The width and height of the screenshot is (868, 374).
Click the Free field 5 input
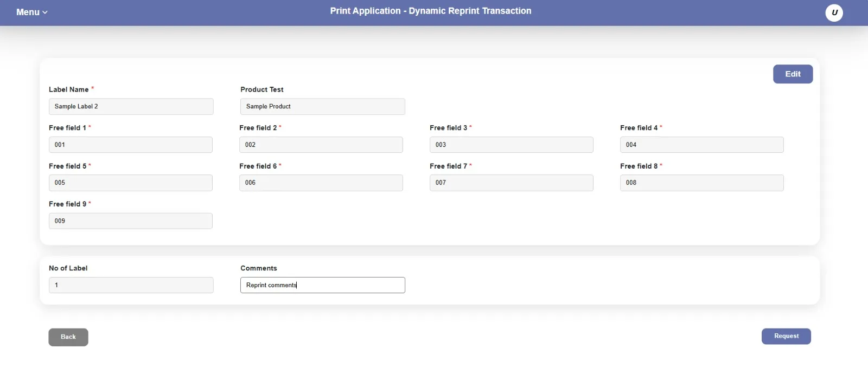point(131,183)
